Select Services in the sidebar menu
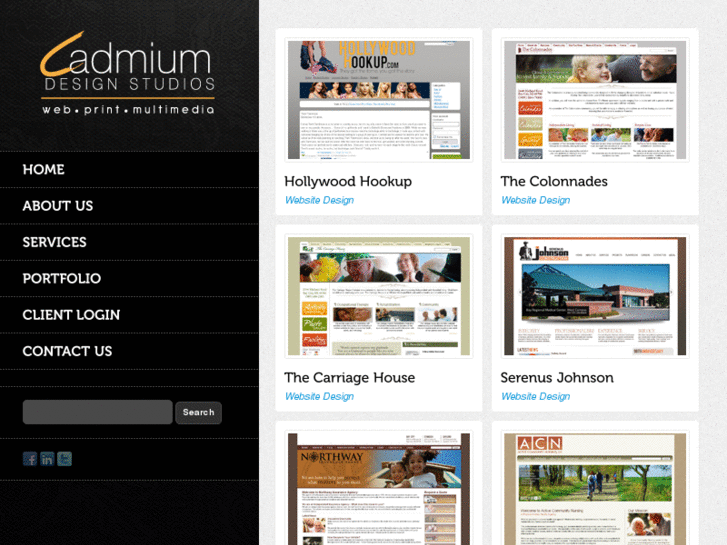Screen dimensions: 727x545 [x=55, y=242]
